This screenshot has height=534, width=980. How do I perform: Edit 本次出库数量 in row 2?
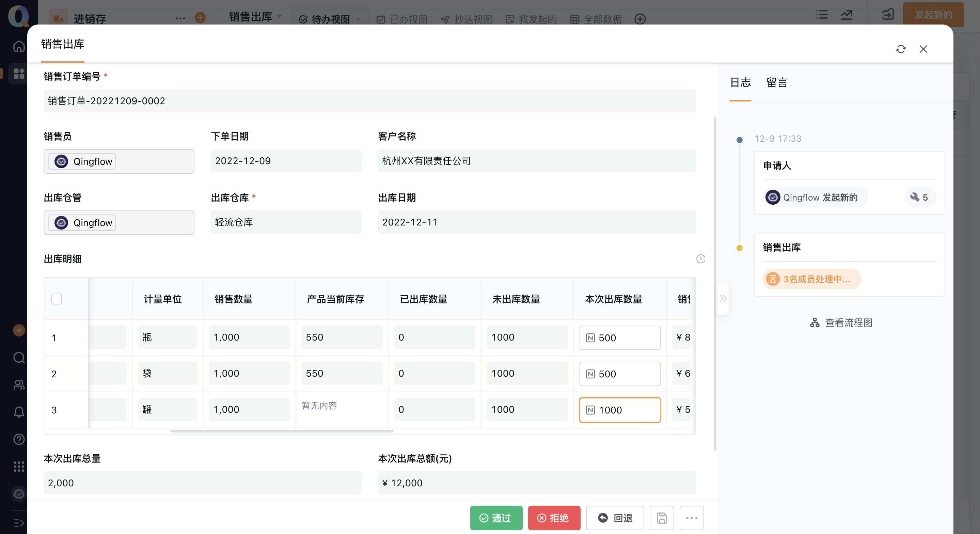point(620,374)
